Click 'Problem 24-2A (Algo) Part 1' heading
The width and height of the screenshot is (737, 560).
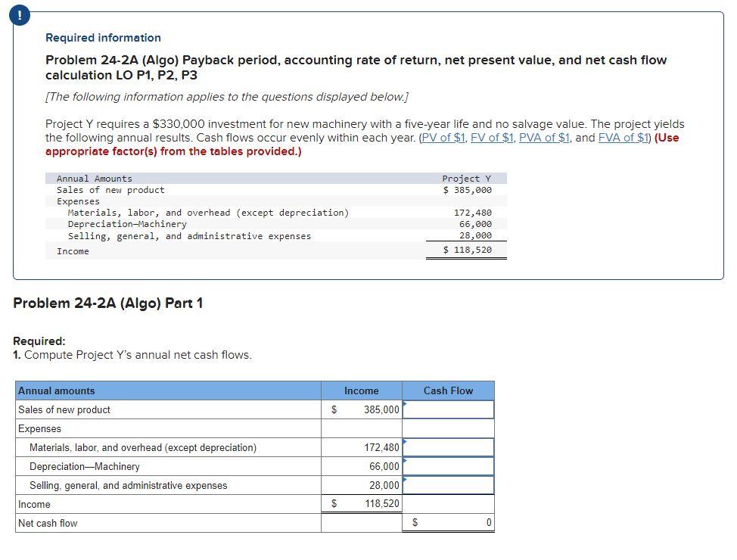tap(108, 303)
